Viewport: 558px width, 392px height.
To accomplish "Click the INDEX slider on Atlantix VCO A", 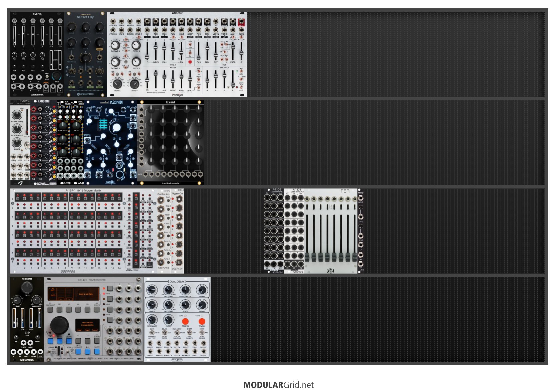I will pos(156,51).
